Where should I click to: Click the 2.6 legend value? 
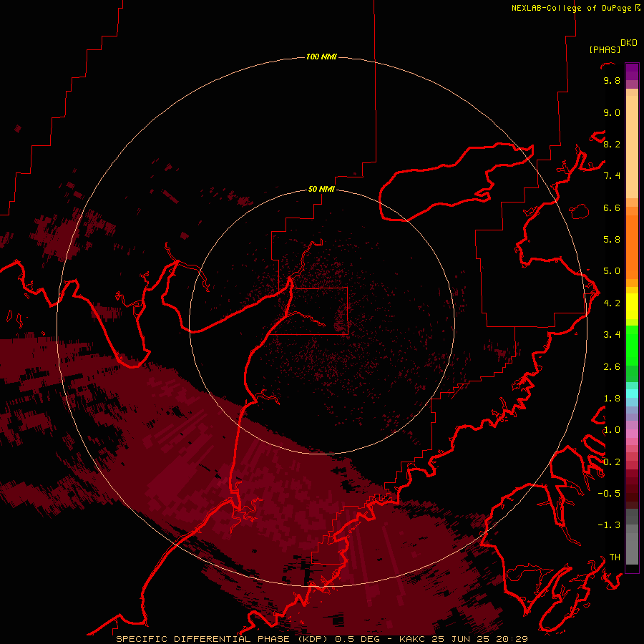click(612, 367)
